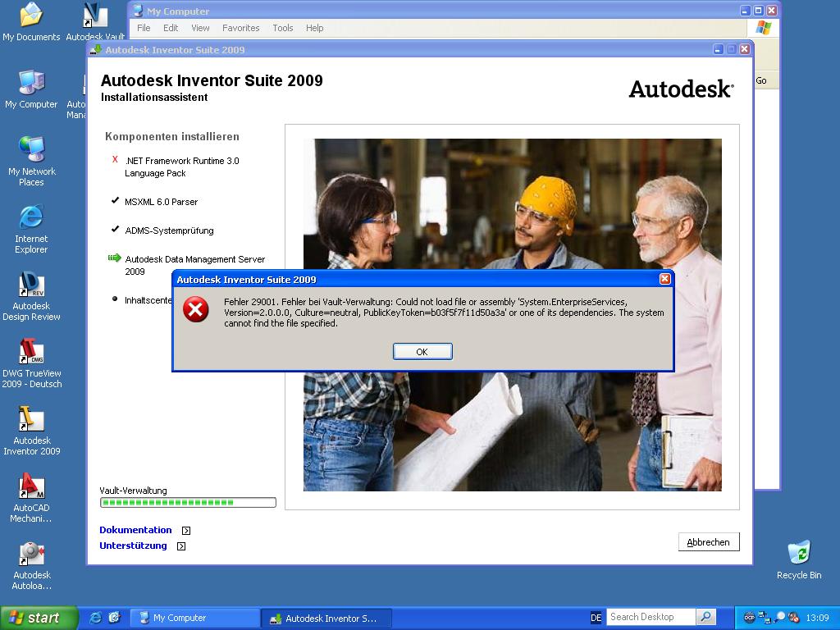The height and width of the screenshot is (630, 840).
Task: Click OK in the error dialog
Action: coord(422,351)
